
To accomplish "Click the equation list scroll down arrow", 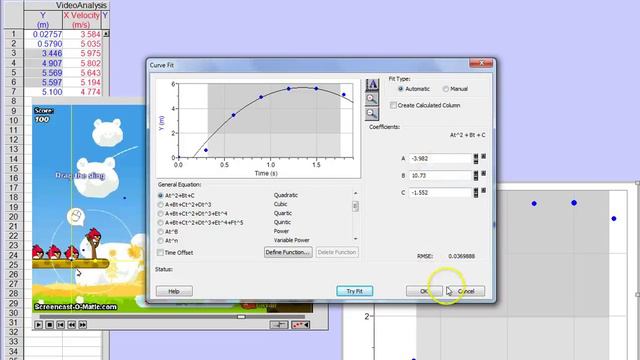I will (x=355, y=239).
